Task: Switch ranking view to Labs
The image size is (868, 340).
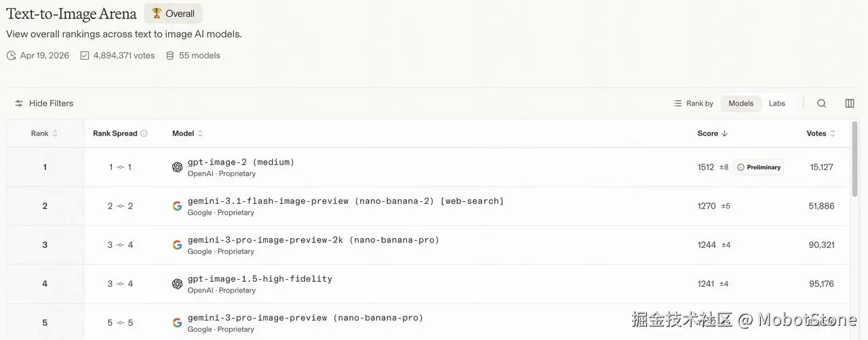Action: coord(776,104)
